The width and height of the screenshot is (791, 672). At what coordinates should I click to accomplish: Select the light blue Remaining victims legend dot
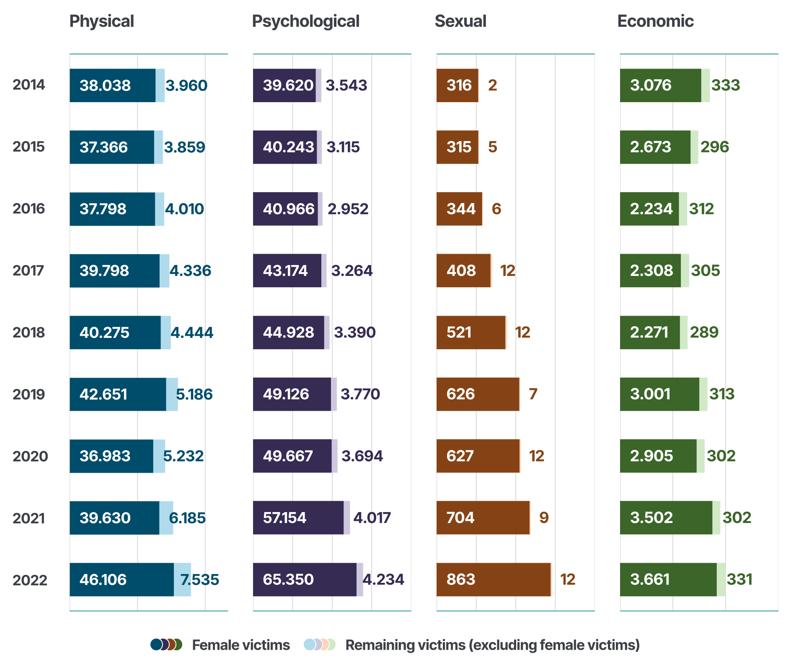(309, 644)
